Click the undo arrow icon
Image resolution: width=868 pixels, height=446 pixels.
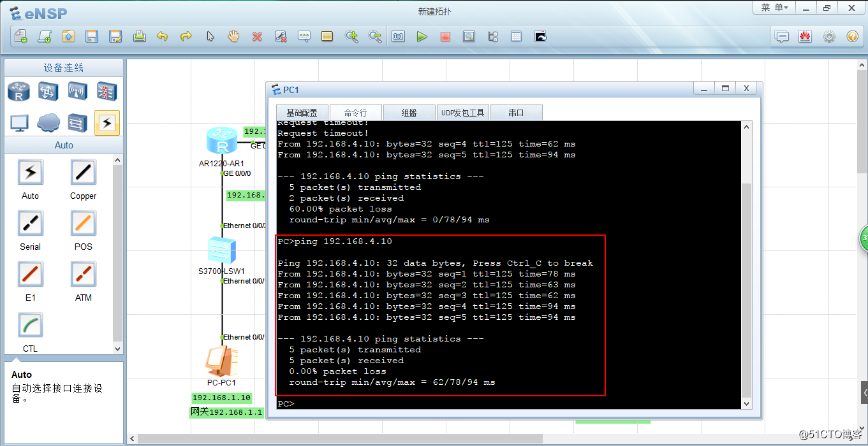click(163, 36)
